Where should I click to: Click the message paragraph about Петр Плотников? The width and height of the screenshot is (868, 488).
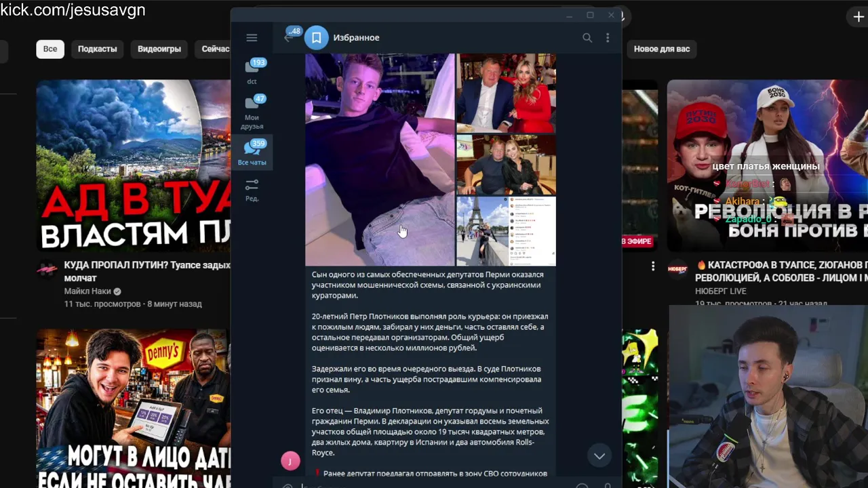coord(430,332)
